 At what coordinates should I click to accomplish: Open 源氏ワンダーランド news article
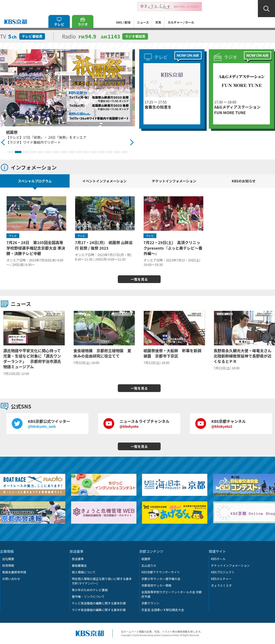(x=32, y=359)
